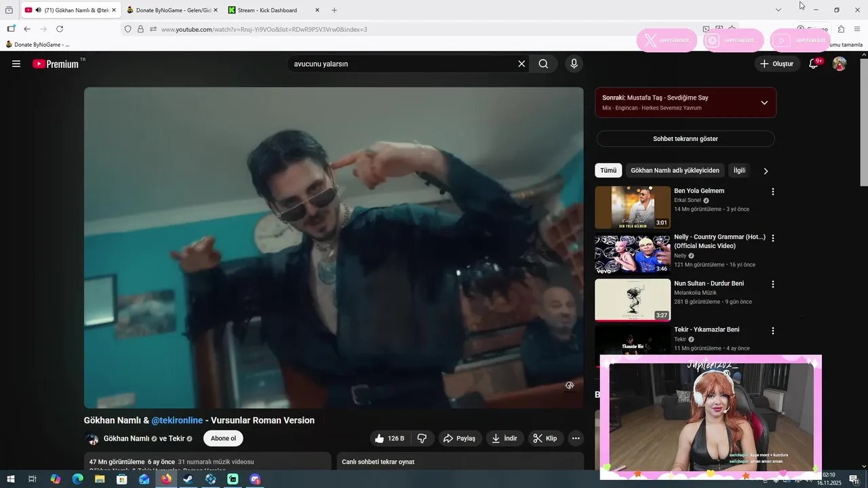Open Erkal Sonel channel name
Viewport: 868px width, 488px height.
(x=687, y=201)
